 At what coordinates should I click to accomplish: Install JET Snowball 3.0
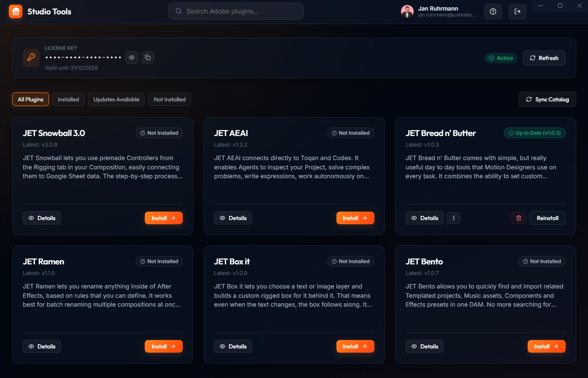(164, 218)
